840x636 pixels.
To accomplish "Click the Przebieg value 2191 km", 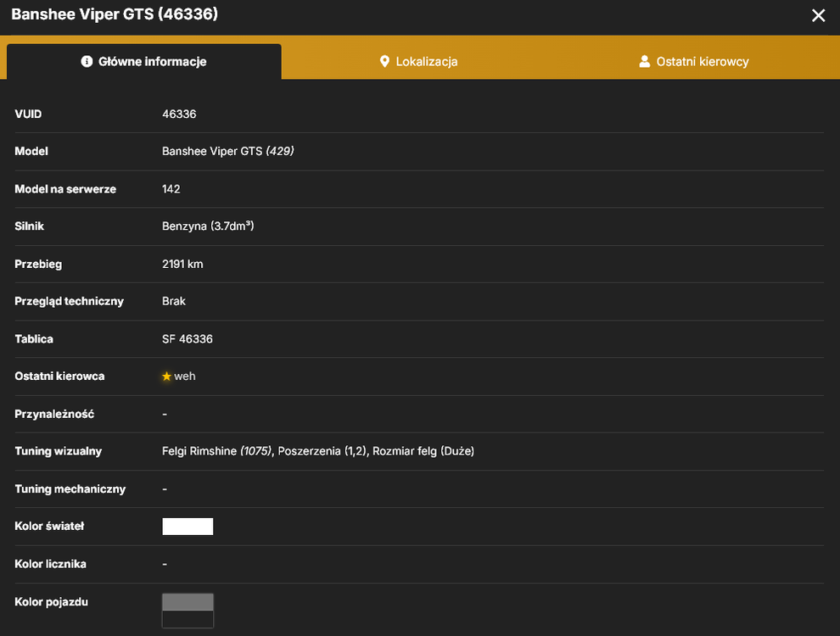I will 182,264.
